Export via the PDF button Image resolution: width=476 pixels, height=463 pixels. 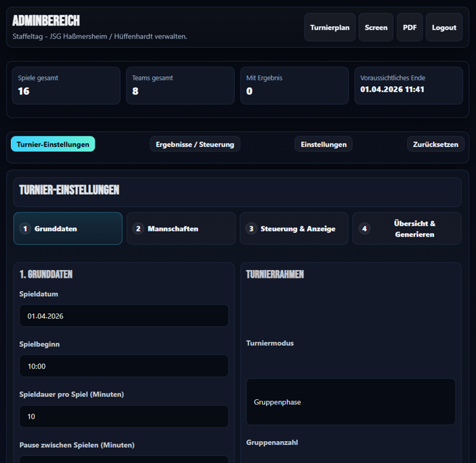pos(410,28)
